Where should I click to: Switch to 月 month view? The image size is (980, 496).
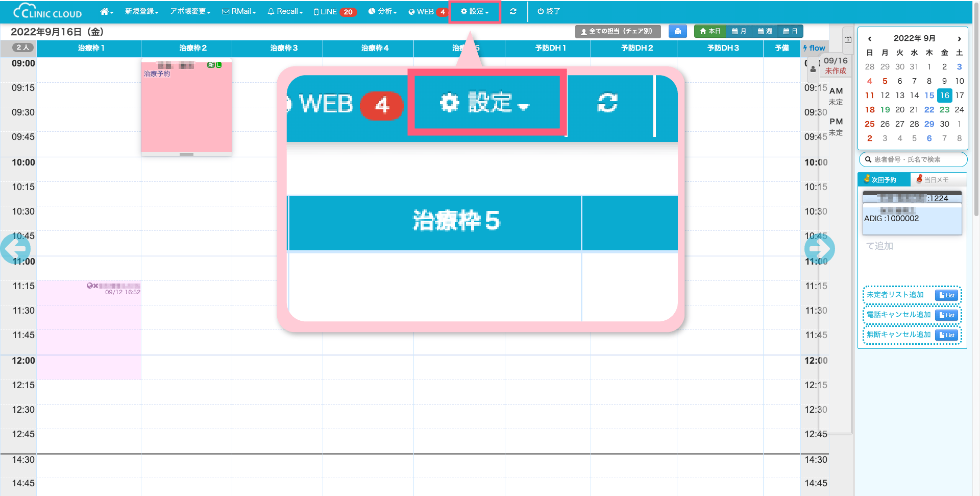click(x=739, y=31)
